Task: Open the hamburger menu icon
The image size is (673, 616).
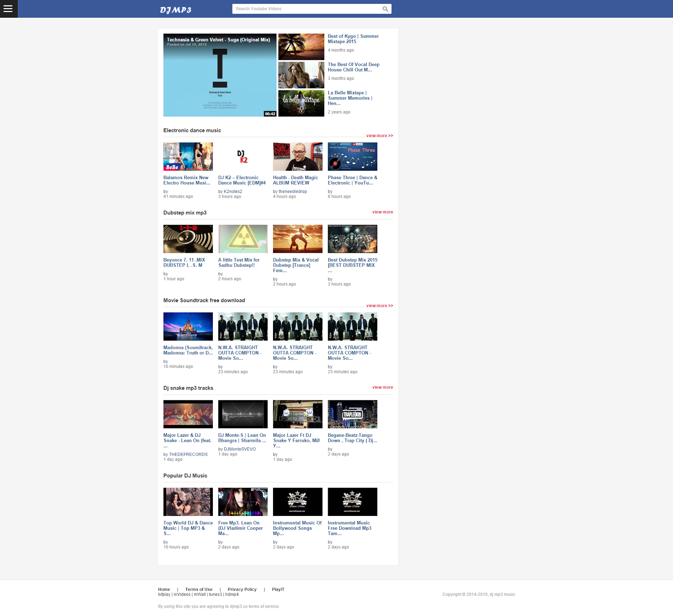Action: [x=8, y=8]
